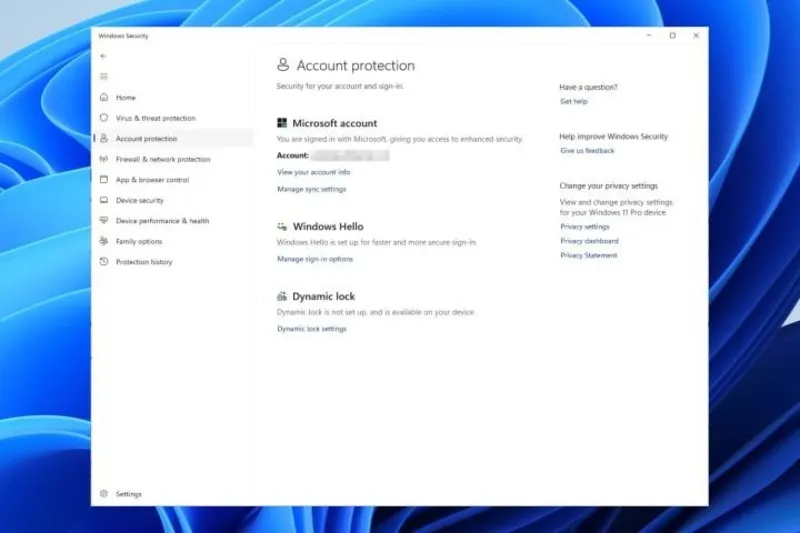Click the Dynamic lock section icon
Screen dimensions: 800x533
coord(282,296)
